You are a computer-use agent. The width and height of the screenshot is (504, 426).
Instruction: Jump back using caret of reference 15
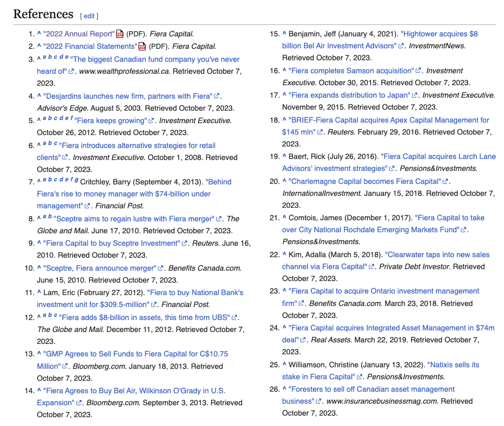[x=284, y=34]
